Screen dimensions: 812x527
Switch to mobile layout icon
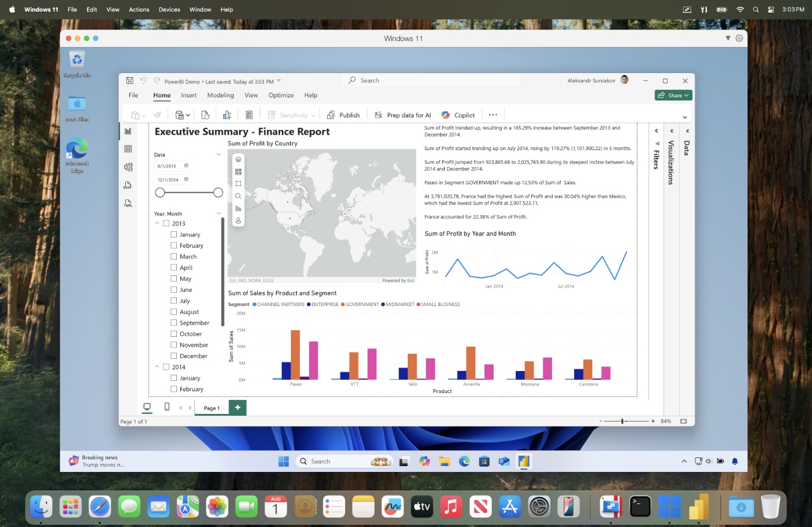[x=167, y=407]
